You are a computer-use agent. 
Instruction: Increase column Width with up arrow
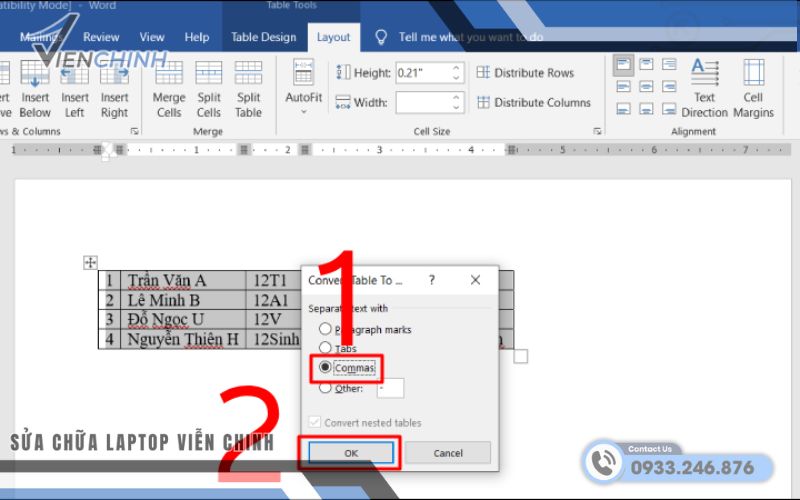(456, 97)
